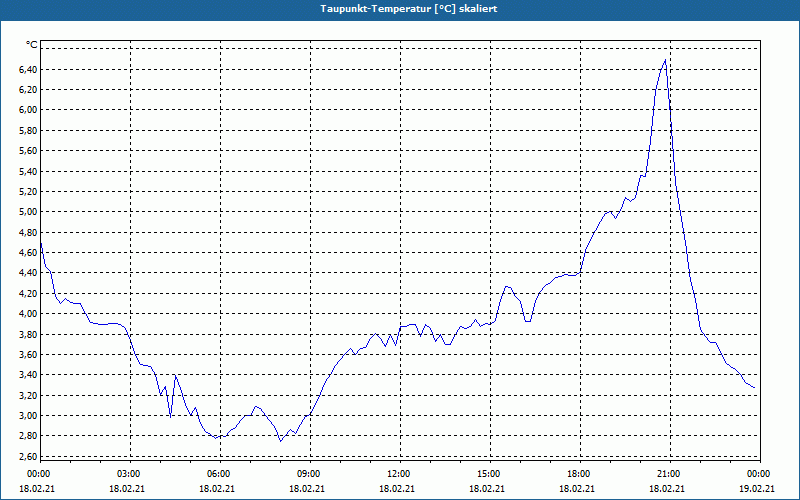Click the 03:00 time axis label
The width and height of the screenshot is (800, 500).
tap(131, 474)
